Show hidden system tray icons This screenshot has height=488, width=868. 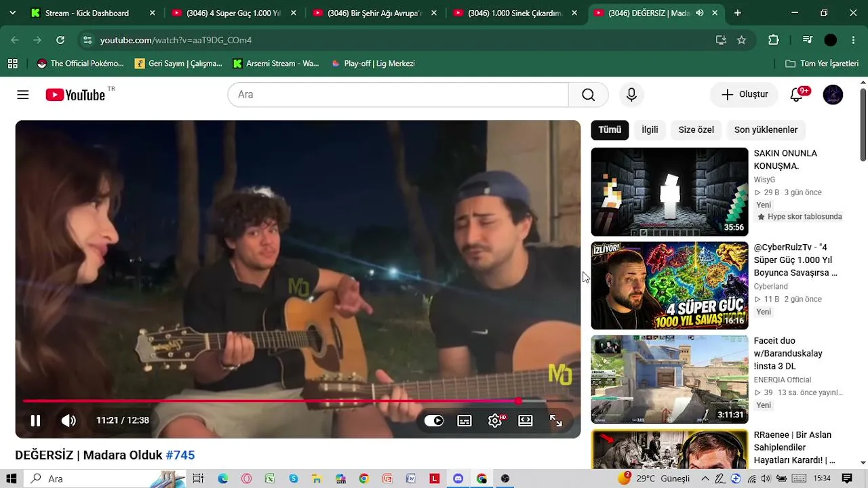(x=705, y=479)
